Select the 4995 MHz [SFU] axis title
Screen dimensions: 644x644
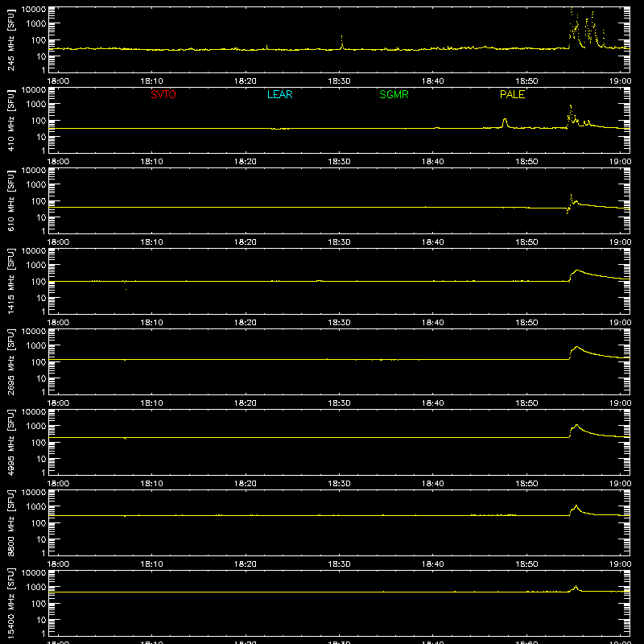tap(10, 443)
